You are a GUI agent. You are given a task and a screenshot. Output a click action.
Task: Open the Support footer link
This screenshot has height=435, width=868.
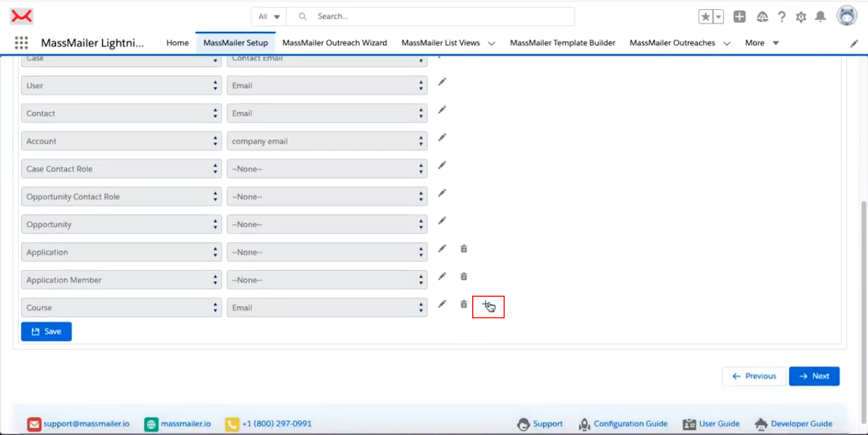pos(548,424)
